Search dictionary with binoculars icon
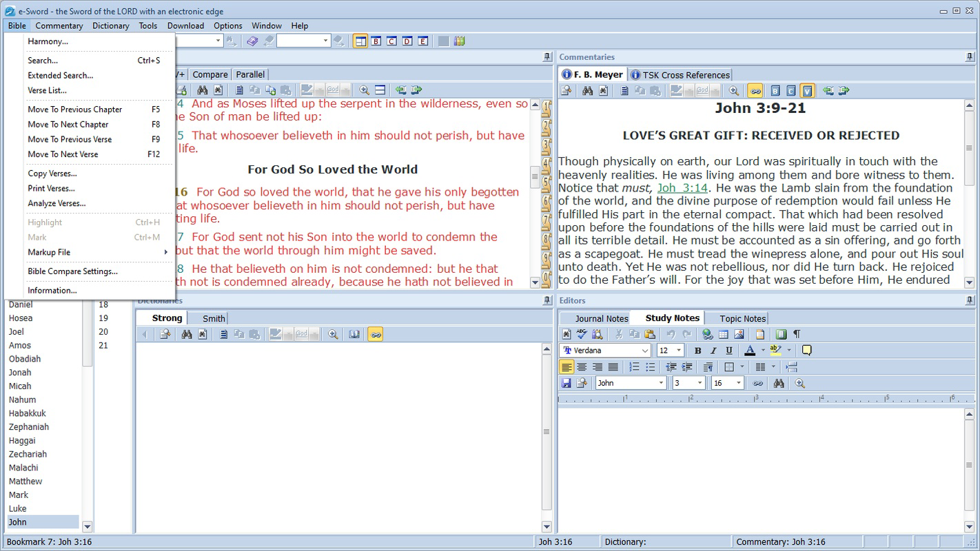980x551 pixels. pyautogui.click(x=186, y=334)
